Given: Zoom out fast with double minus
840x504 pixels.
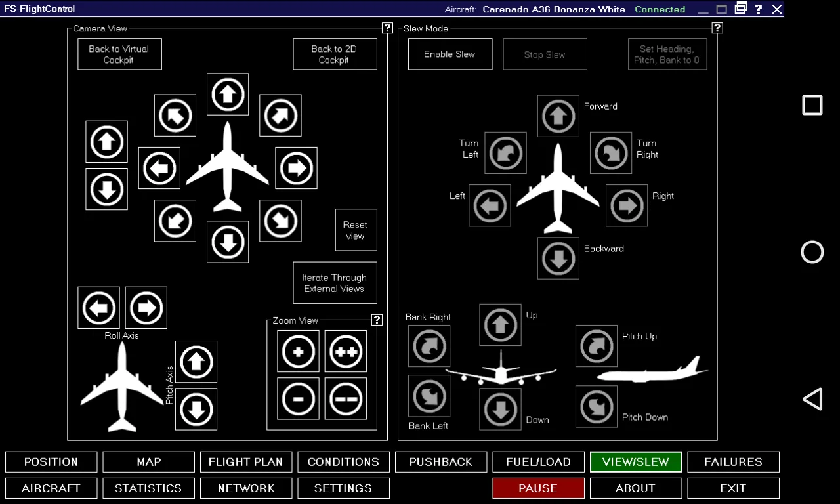Looking at the screenshot, I should [345, 398].
